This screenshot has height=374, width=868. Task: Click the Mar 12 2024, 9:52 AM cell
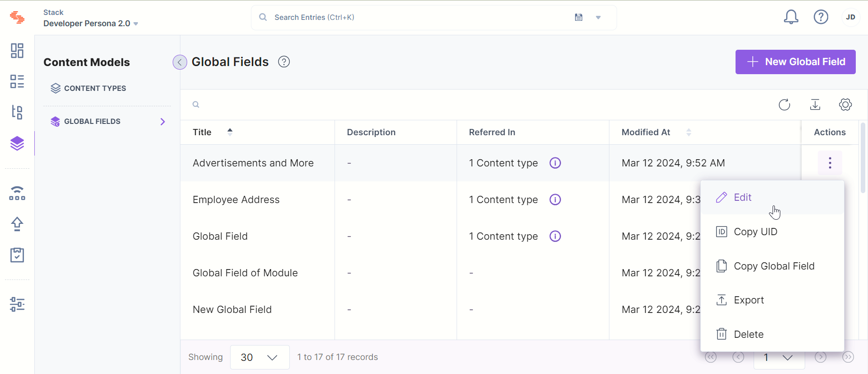tap(673, 163)
